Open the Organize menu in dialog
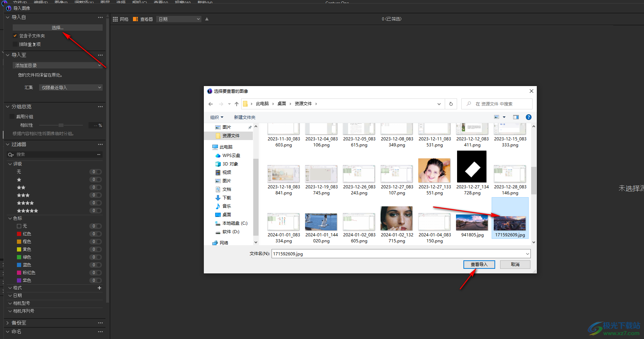Screen dimensions: 644x339 (217, 117)
